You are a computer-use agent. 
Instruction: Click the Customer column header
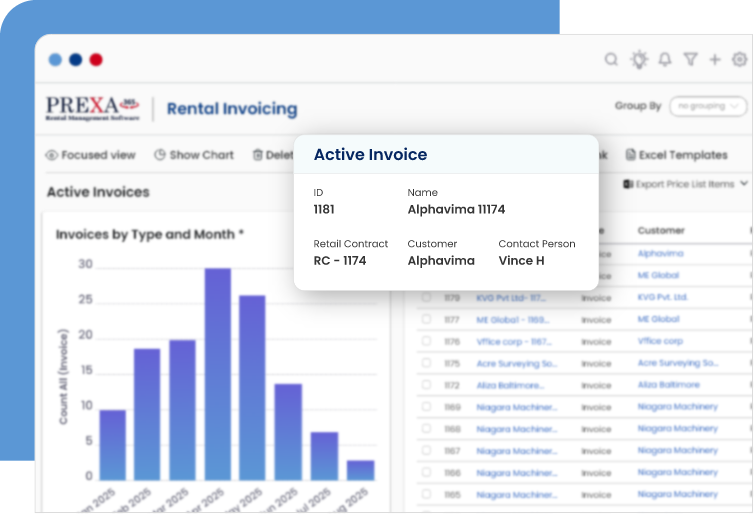pos(661,230)
